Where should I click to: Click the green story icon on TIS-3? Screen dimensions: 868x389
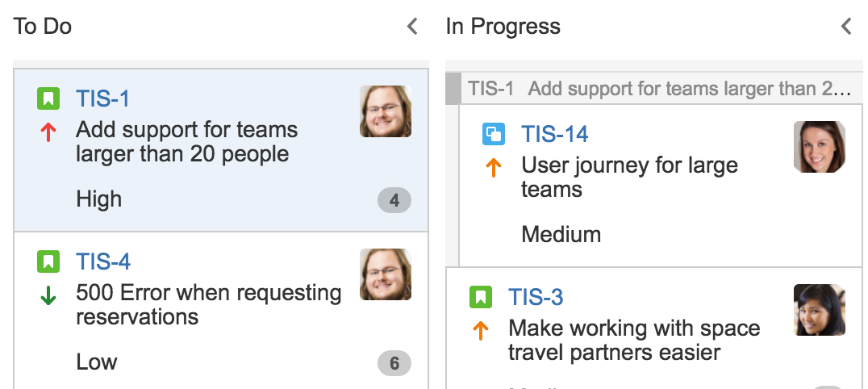pos(481,297)
